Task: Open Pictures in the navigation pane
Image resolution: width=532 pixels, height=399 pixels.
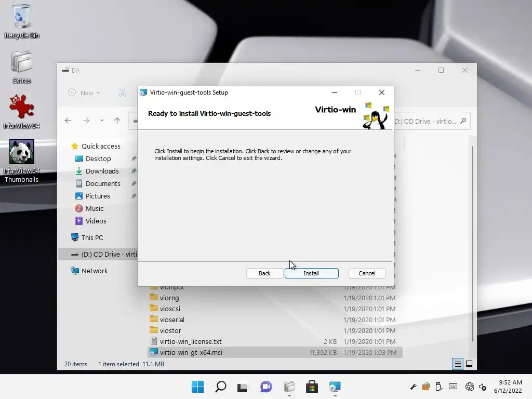Action: (97, 196)
